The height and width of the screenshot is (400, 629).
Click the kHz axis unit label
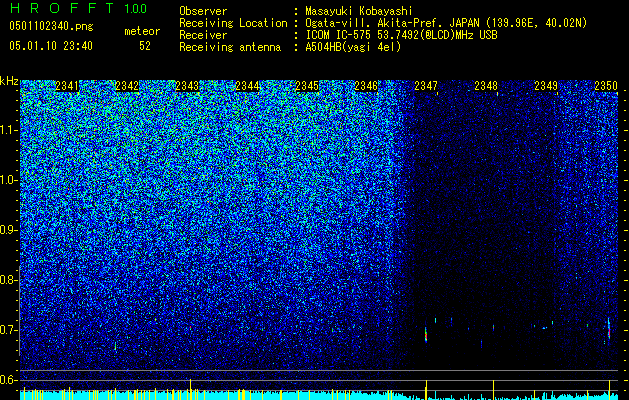click(9, 81)
